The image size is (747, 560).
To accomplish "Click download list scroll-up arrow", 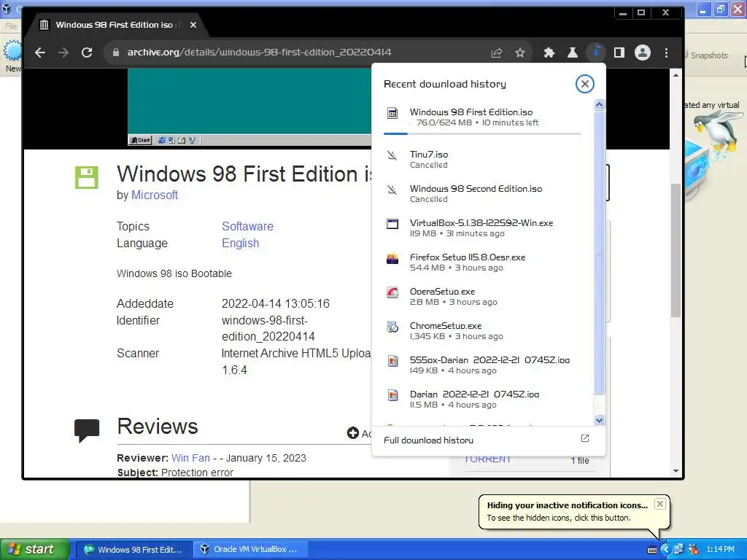I will click(x=600, y=105).
